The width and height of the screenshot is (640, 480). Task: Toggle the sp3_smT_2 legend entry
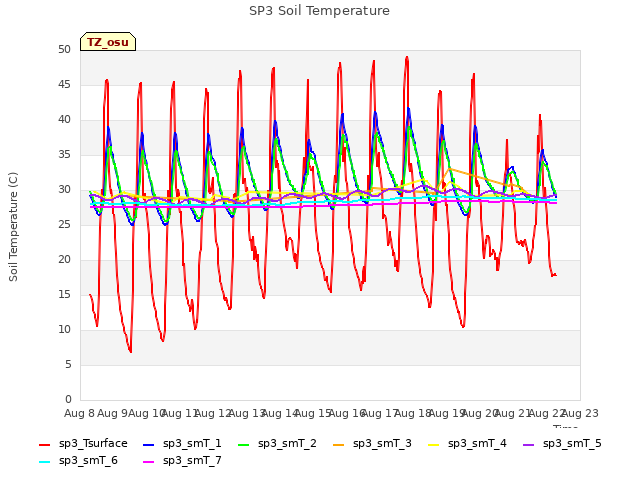(277, 444)
